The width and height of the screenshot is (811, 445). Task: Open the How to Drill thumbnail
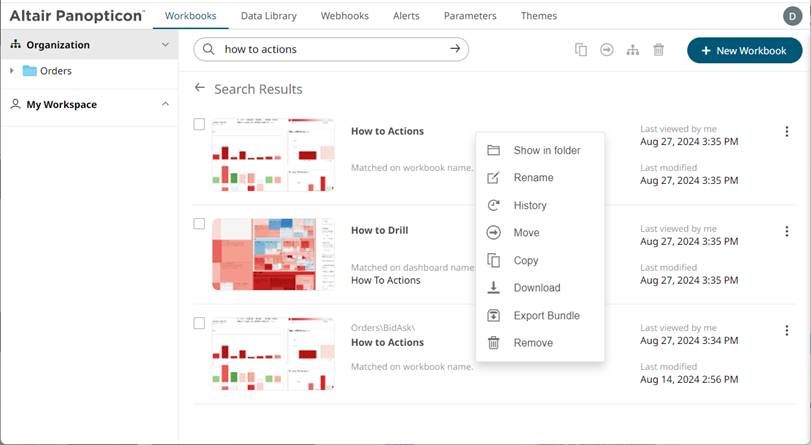[272, 254]
